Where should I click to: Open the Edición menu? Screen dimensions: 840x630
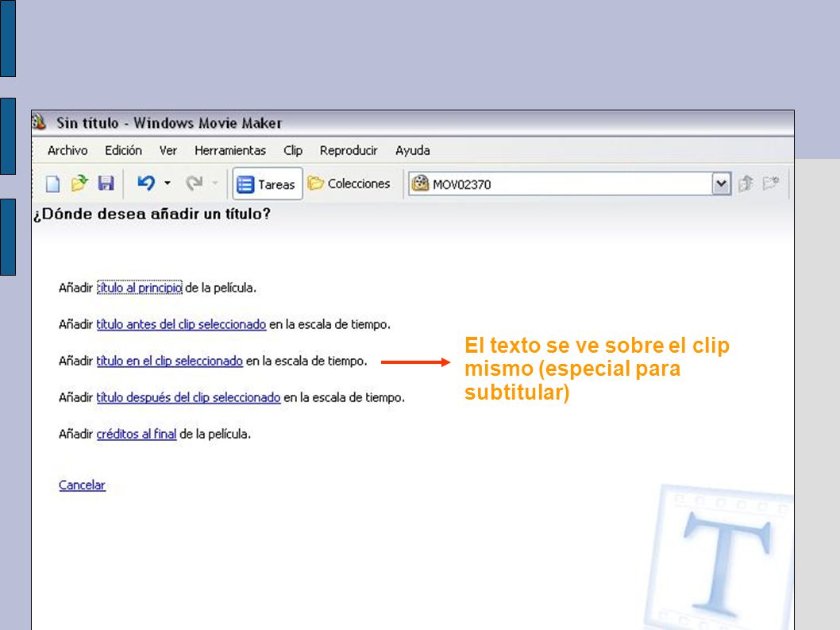pyautogui.click(x=123, y=151)
